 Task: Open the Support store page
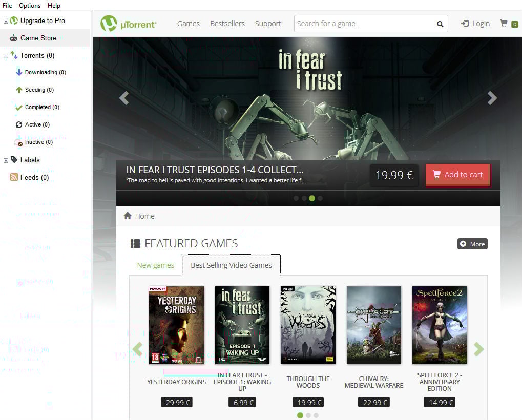(x=268, y=24)
